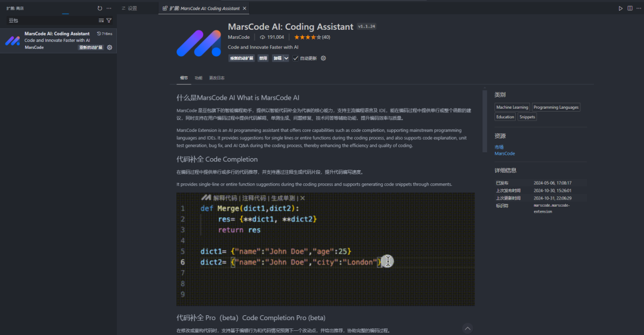This screenshot has width=644, height=335.
Task: Click the run icon in the editor title bar
Action: (621, 8)
